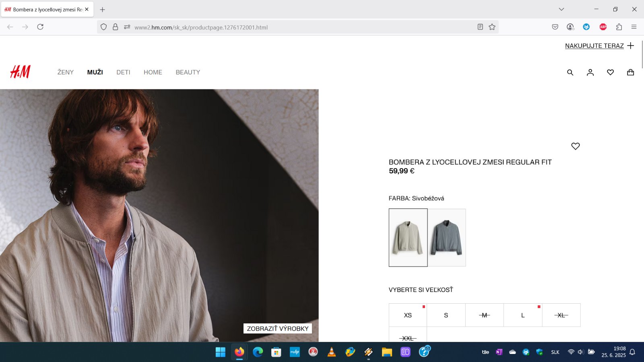The image size is (644, 362).
Task: Open favorites heart in site header
Action: click(610, 72)
